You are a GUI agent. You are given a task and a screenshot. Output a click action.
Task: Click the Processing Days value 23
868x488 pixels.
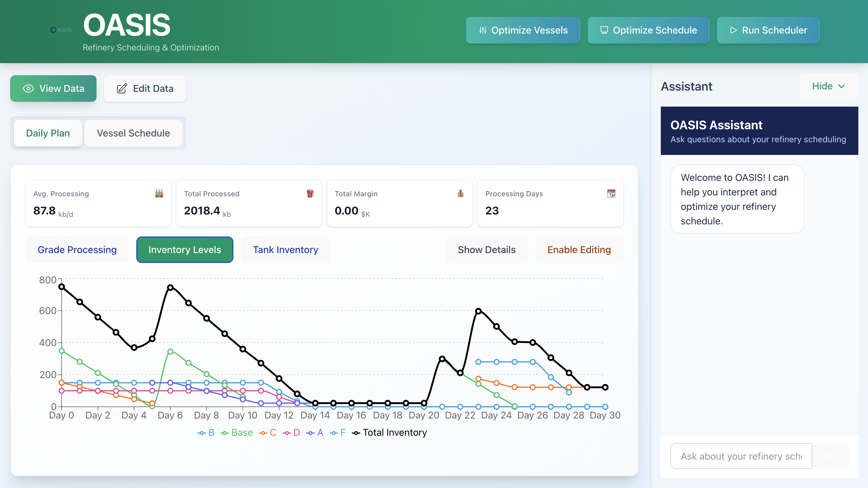pyautogui.click(x=492, y=211)
